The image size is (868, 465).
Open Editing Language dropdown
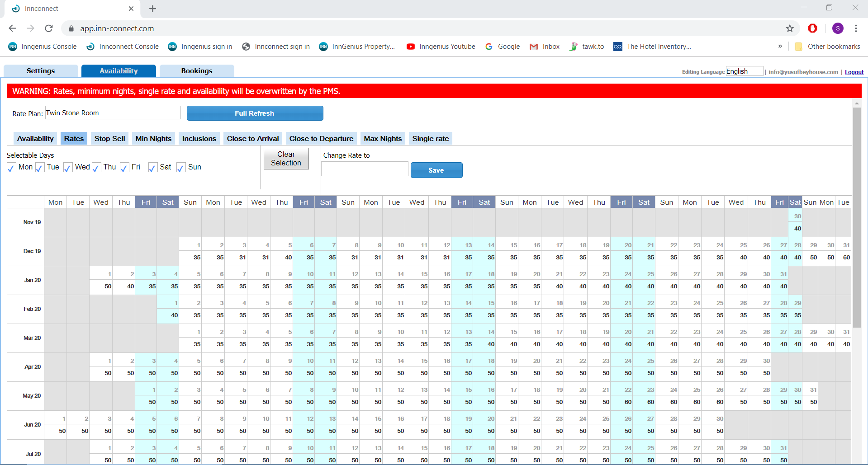click(x=745, y=71)
